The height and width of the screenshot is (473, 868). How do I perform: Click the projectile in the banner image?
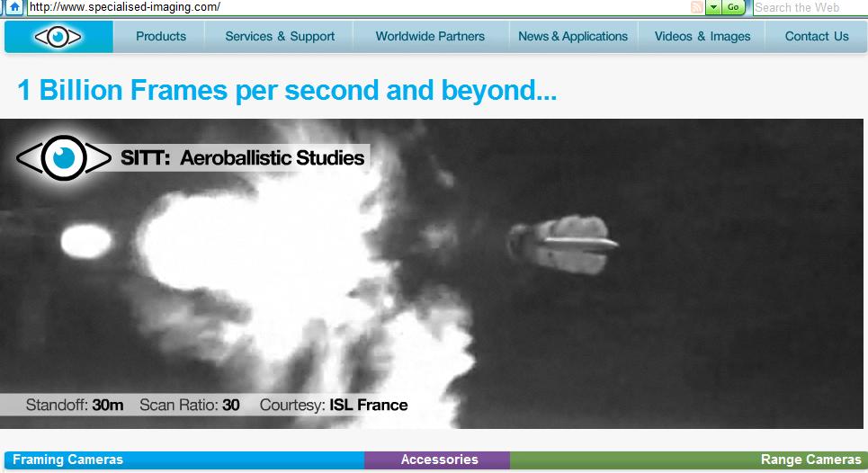coord(565,244)
